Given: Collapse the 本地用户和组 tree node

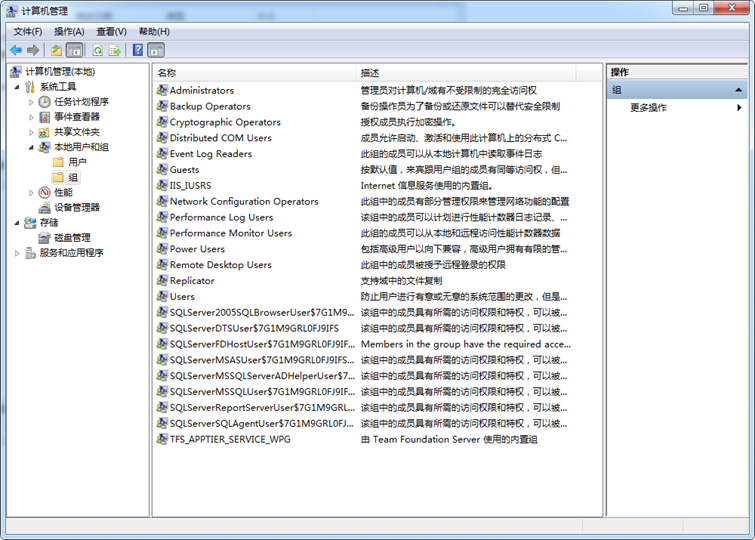Looking at the screenshot, I should (x=31, y=147).
